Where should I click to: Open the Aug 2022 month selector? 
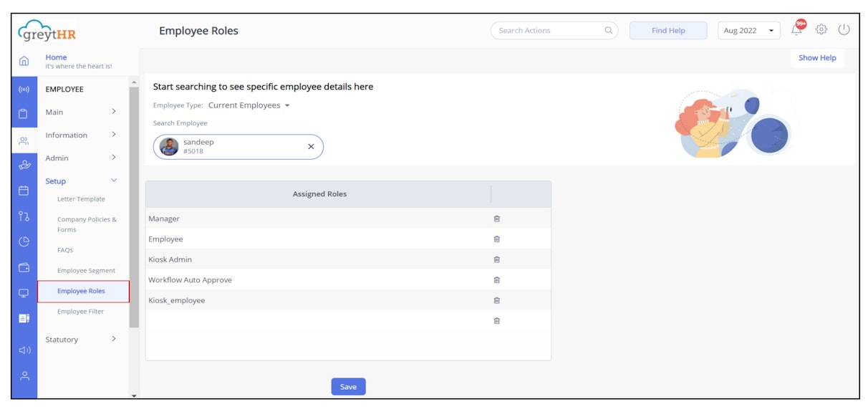point(748,30)
